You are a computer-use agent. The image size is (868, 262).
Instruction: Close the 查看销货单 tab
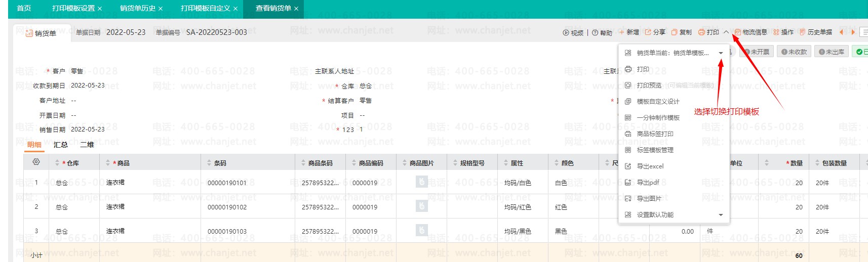pyautogui.click(x=296, y=9)
